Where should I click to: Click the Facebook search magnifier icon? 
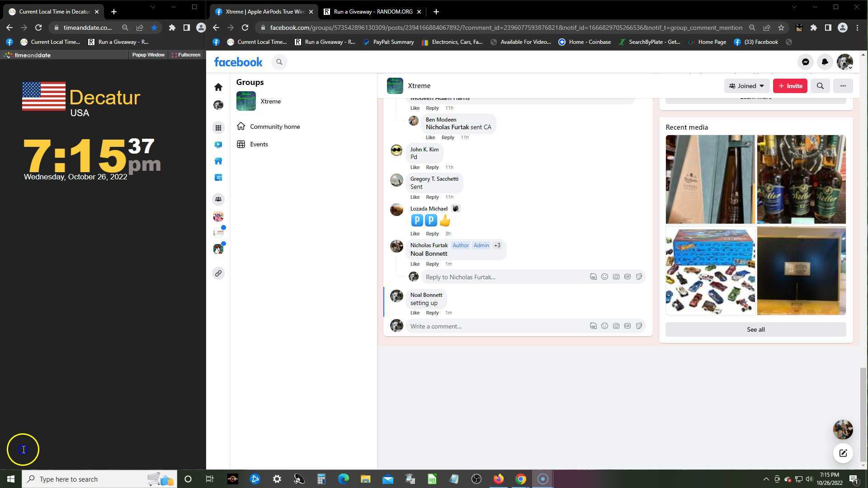[x=279, y=62]
